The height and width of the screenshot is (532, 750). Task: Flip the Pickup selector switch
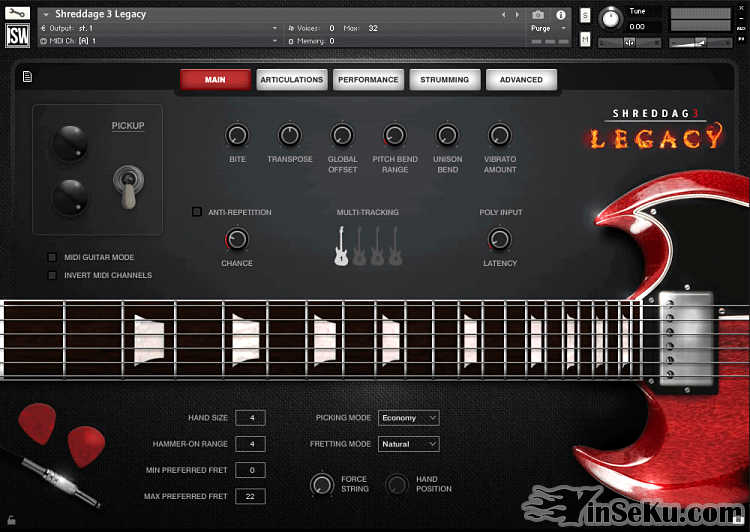(x=128, y=185)
